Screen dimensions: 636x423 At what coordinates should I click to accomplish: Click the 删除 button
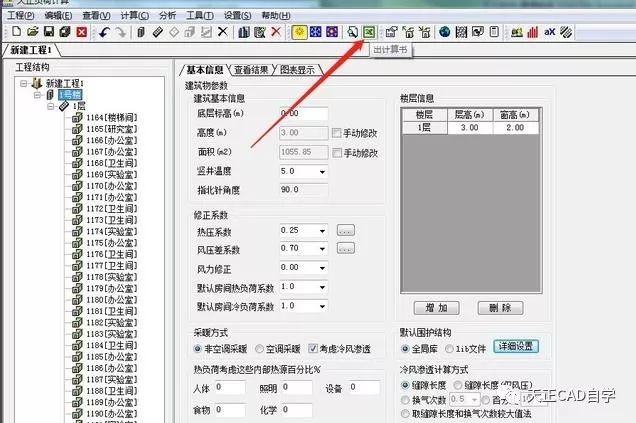(x=501, y=308)
